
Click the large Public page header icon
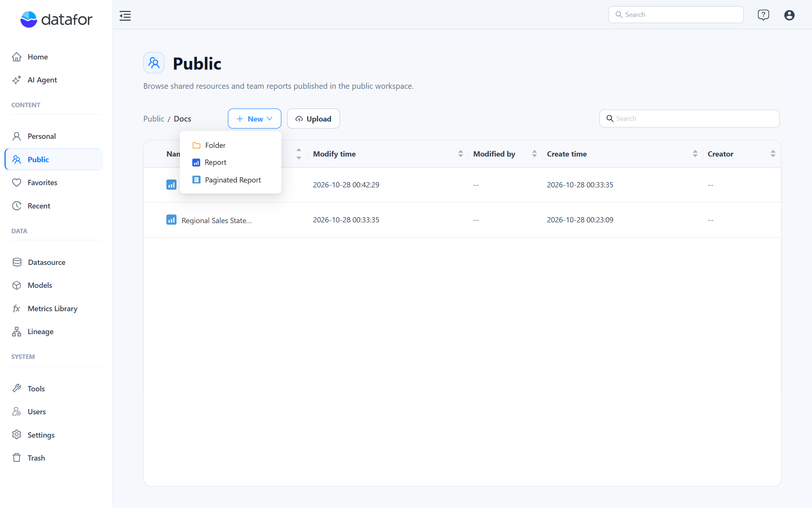[x=154, y=62]
